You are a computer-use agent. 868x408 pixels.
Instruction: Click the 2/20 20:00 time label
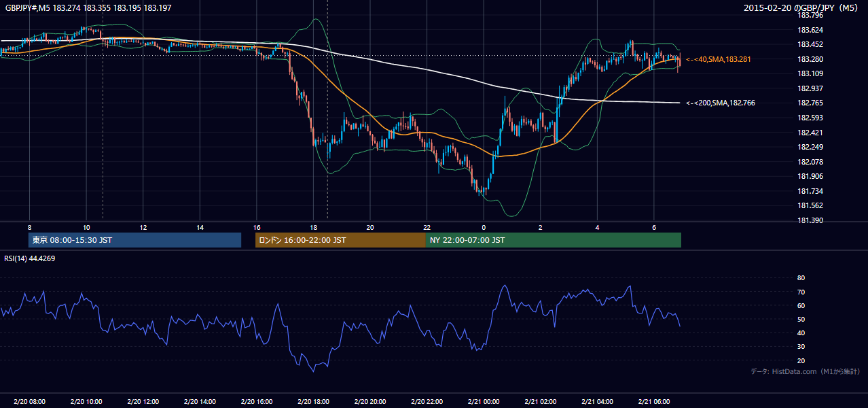tap(370, 402)
